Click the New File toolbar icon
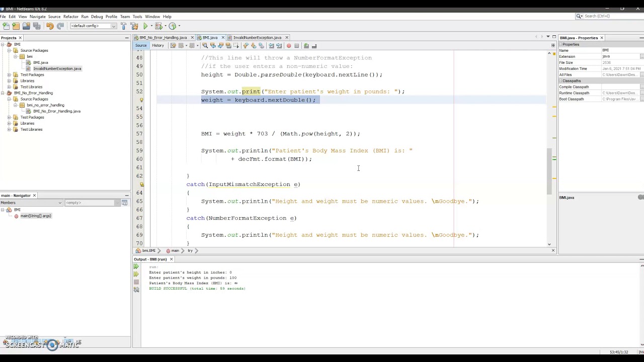The height and width of the screenshot is (362, 644). tap(6, 26)
